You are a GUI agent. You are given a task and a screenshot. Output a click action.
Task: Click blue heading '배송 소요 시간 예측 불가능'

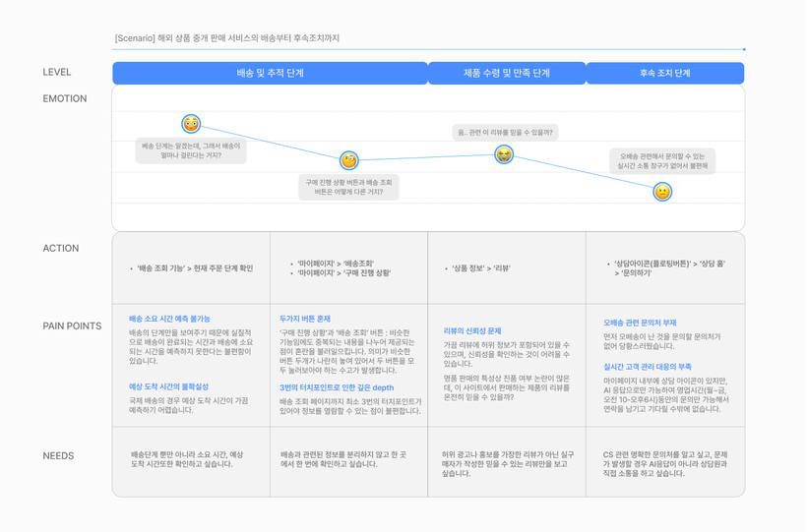(169, 319)
